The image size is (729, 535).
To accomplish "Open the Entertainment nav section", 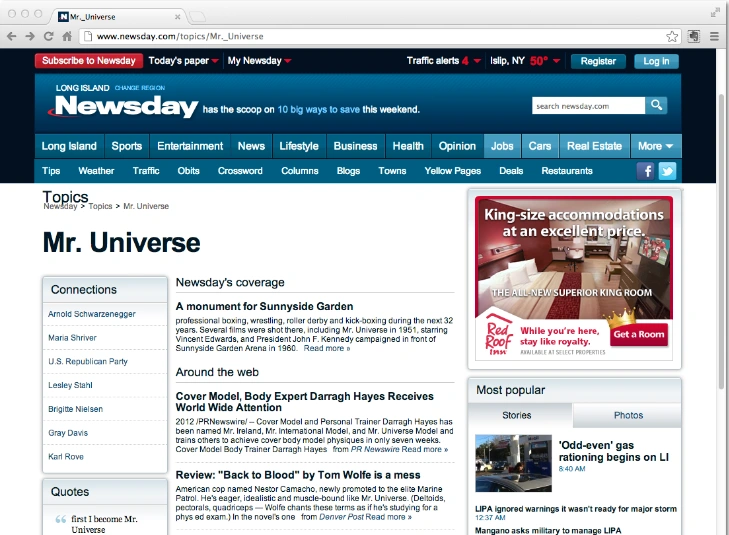I will point(190,146).
